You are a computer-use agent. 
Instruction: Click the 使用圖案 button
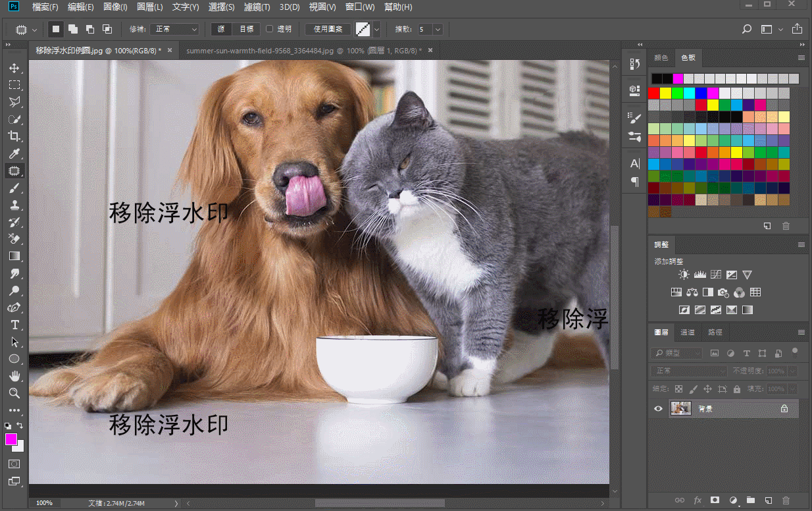coord(328,29)
